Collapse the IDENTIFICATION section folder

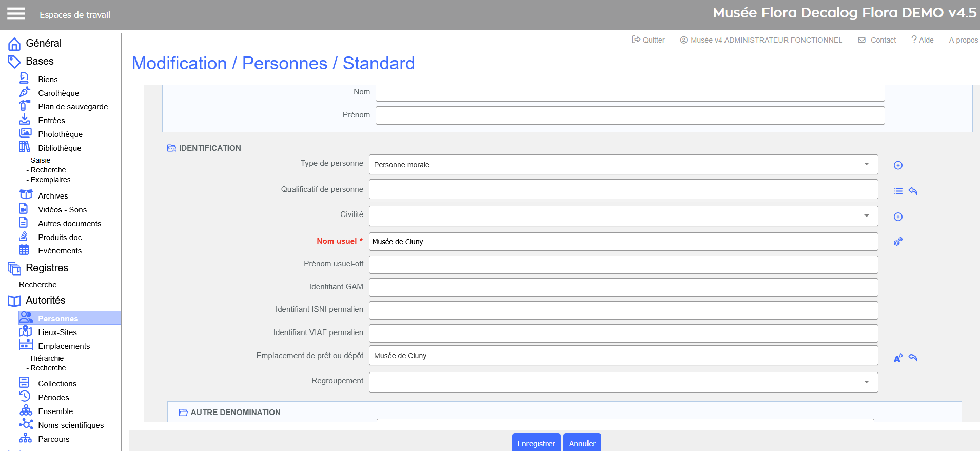click(171, 148)
